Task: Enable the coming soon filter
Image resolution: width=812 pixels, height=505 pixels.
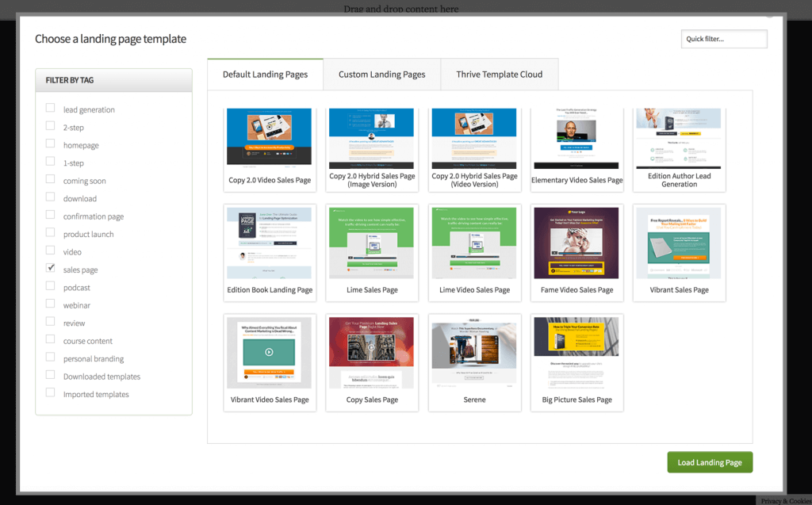Action: [50, 180]
